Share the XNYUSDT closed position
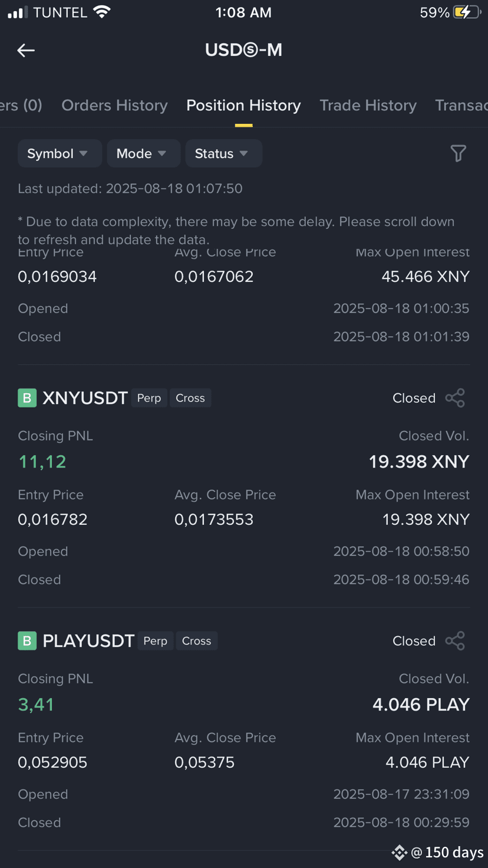The image size is (488, 868). (x=455, y=398)
